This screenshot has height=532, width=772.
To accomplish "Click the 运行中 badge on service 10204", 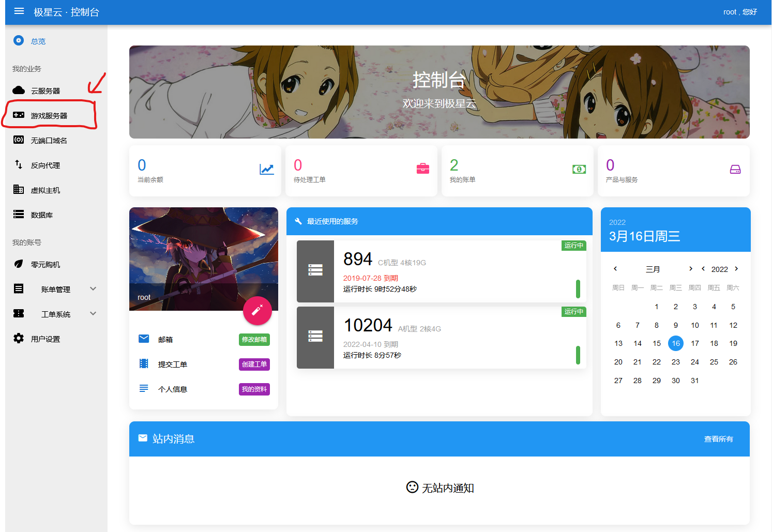I will [574, 312].
